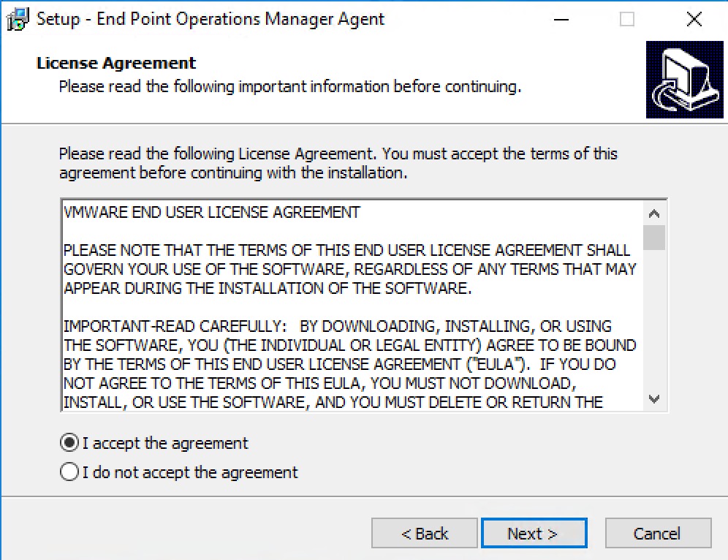Click the license scrollbar down arrow

coord(654,399)
